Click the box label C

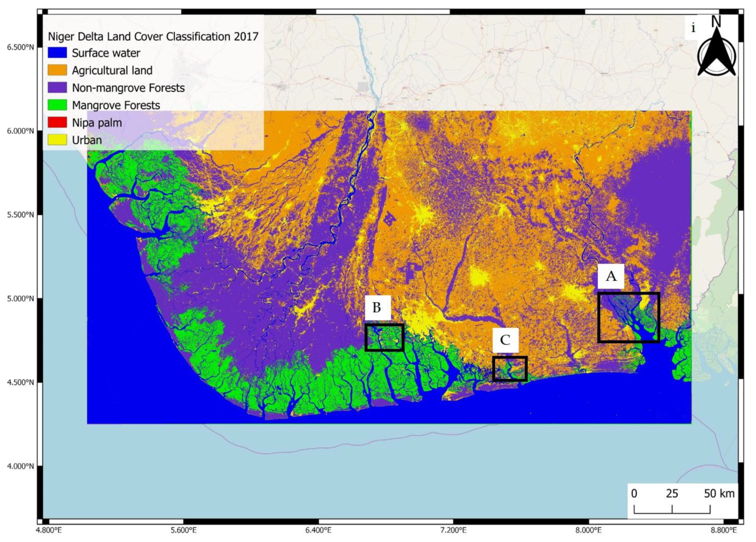[505, 340]
